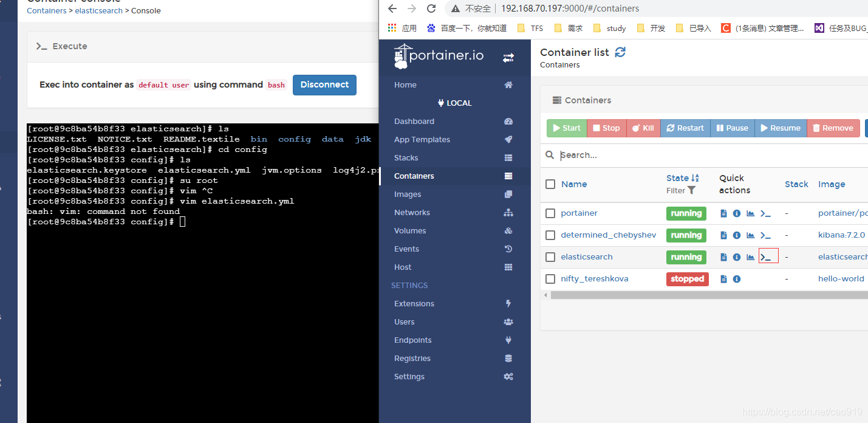Screen dimensions: 868x423
Task: Click the Stop containers button
Action: pos(606,128)
